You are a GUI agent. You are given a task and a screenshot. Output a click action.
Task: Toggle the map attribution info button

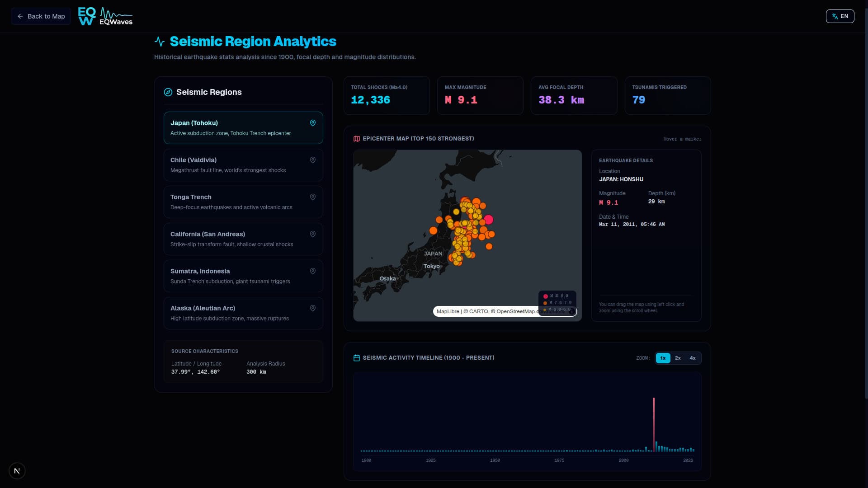point(571,311)
